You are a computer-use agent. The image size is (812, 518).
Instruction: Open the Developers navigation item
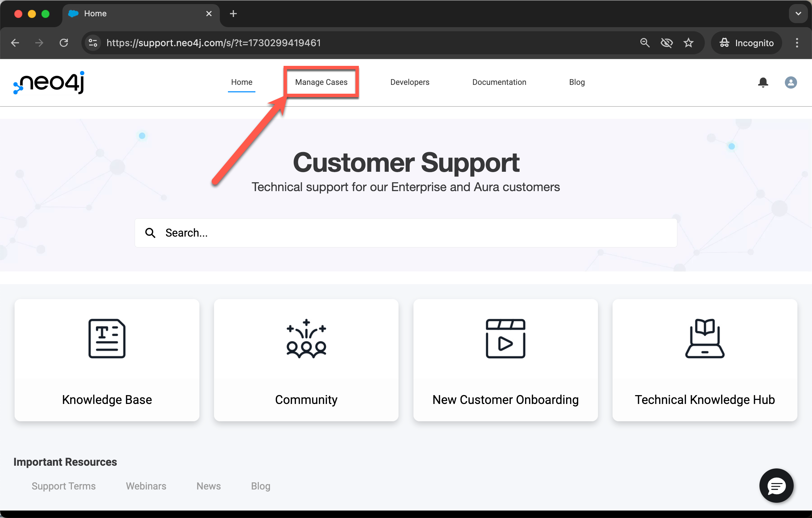410,82
